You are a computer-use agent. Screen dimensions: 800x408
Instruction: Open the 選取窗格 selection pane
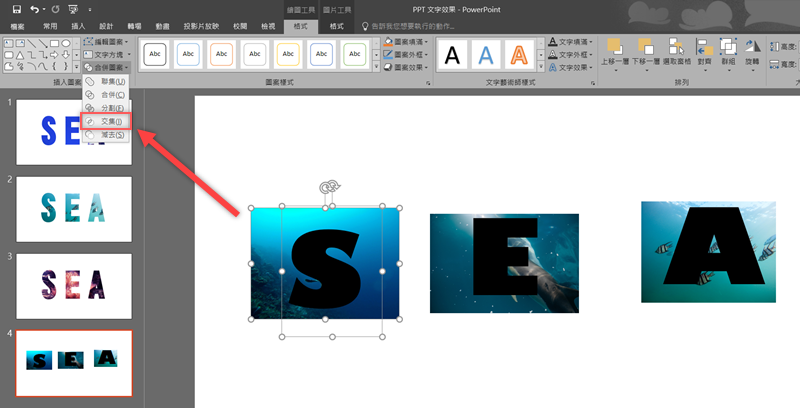click(x=676, y=48)
